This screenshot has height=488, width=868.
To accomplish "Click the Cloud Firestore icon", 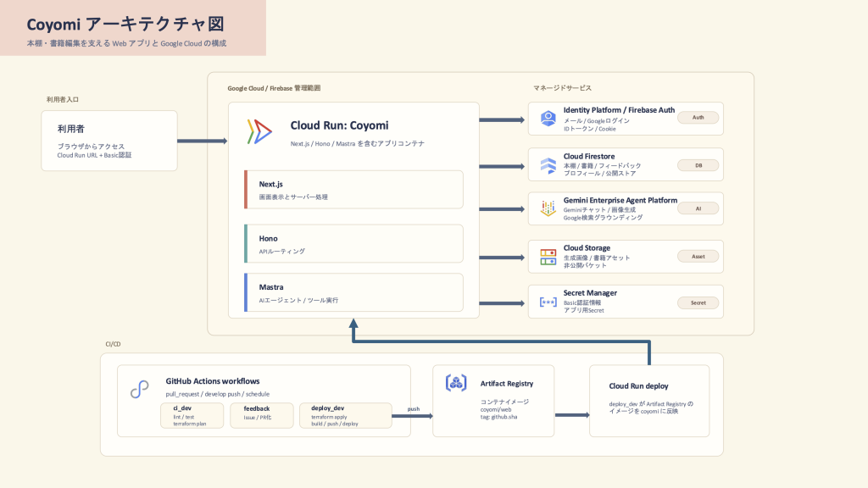I will pyautogui.click(x=548, y=165).
